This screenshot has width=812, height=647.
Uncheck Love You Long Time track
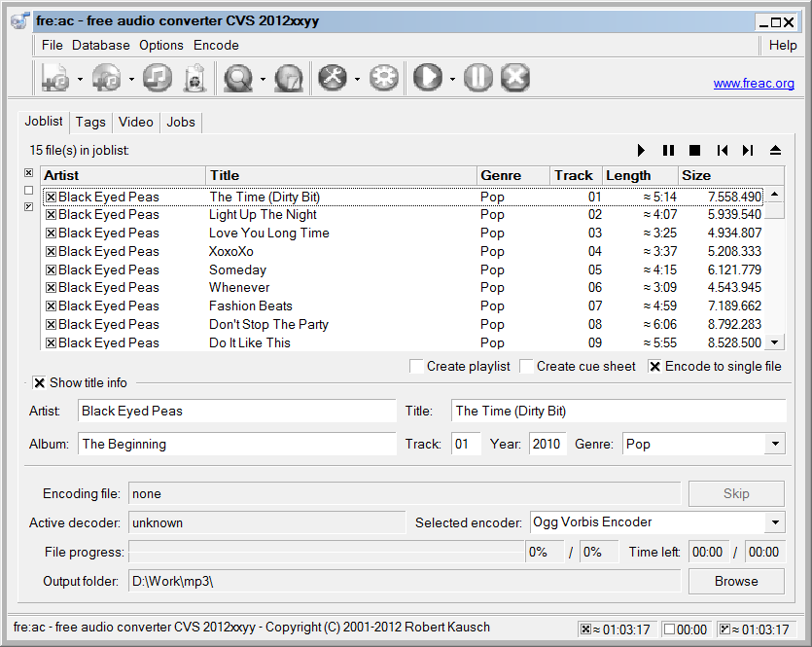click(51, 234)
